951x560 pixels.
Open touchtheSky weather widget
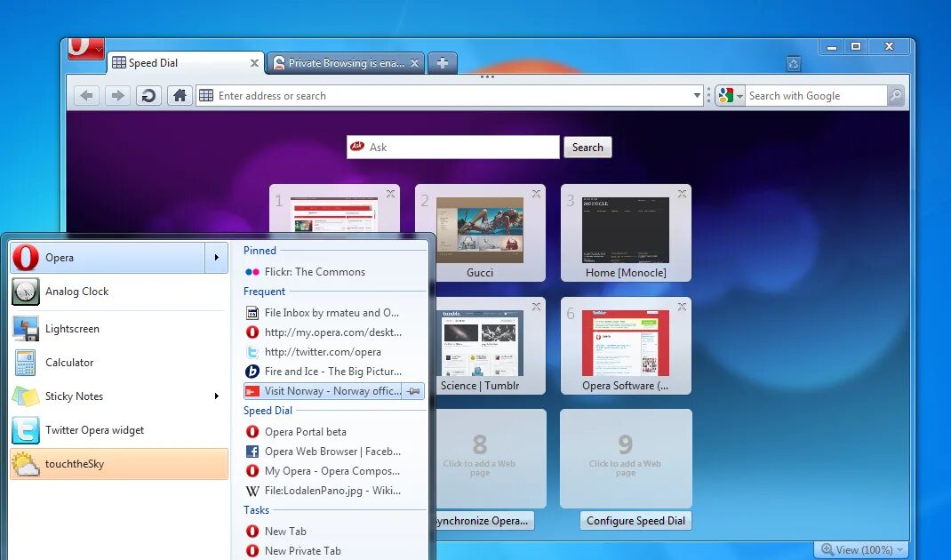click(x=119, y=463)
